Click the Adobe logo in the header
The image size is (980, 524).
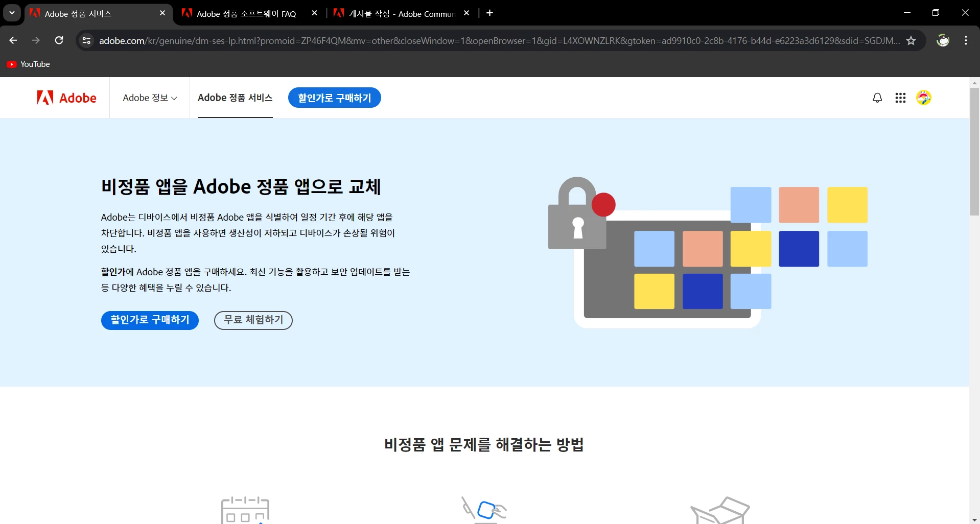[66, 98]
